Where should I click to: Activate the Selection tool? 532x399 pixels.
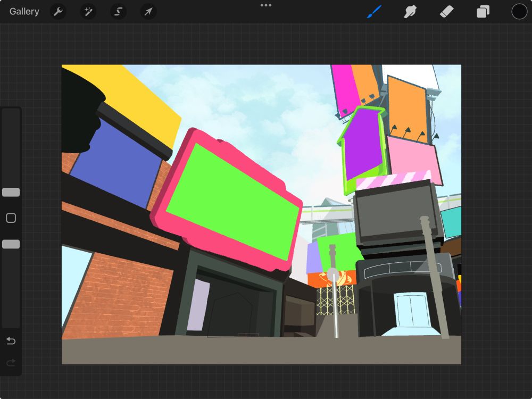coord(119,12)
